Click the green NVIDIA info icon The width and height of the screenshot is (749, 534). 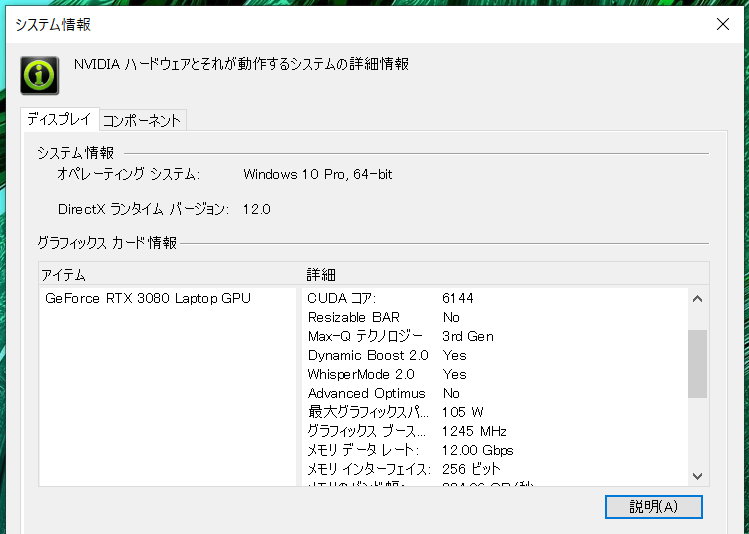(40, 75)
